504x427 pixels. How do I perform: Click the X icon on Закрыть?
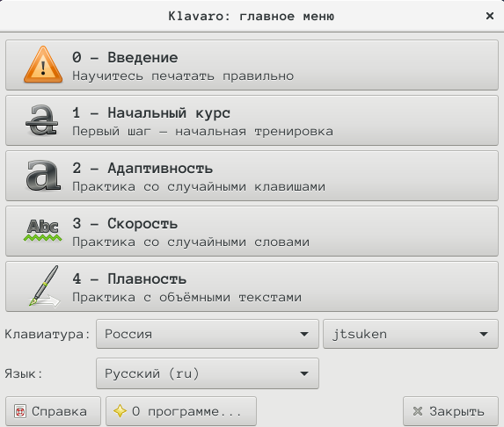click(x=418, y=411)
